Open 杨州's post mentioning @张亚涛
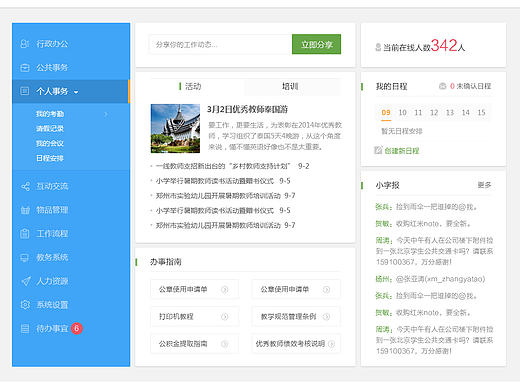This screenshot has width=520, height=390. [430, 279]
